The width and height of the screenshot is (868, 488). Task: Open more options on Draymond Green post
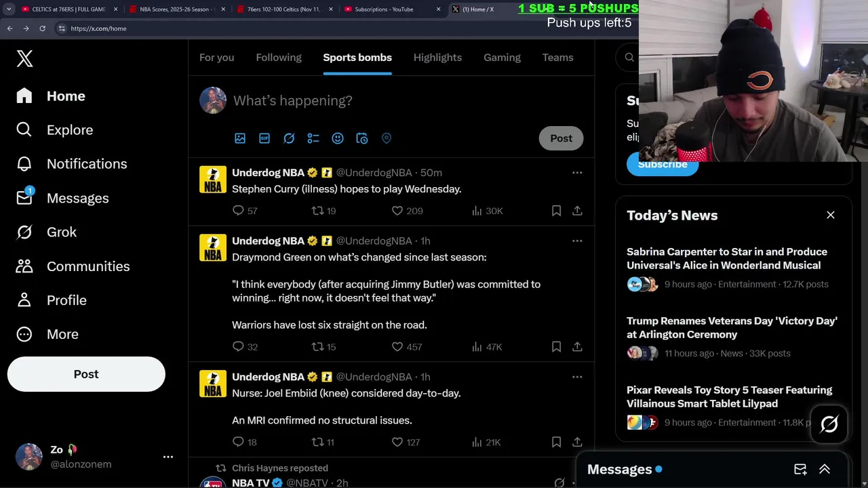click(x=577, y=241)
